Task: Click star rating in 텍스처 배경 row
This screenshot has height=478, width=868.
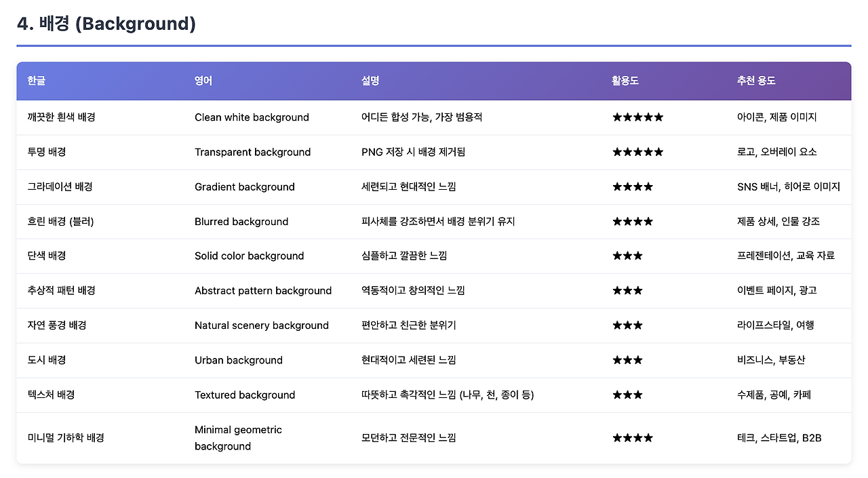Action: coord(627,395)
